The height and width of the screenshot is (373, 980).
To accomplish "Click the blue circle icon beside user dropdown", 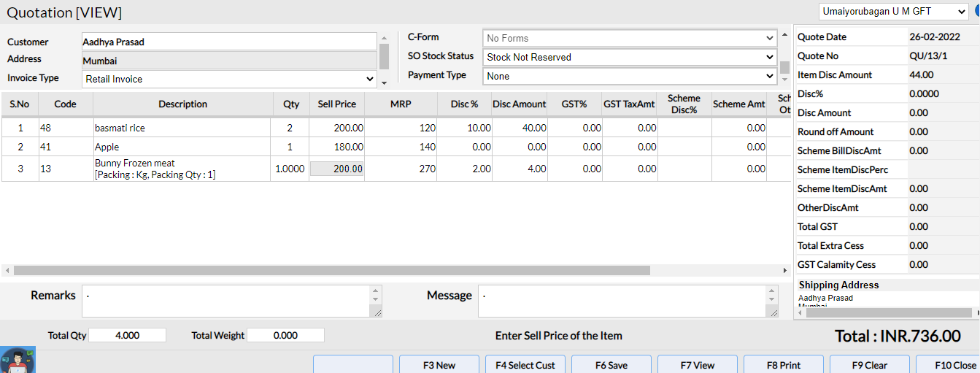I will pos(976,12).
